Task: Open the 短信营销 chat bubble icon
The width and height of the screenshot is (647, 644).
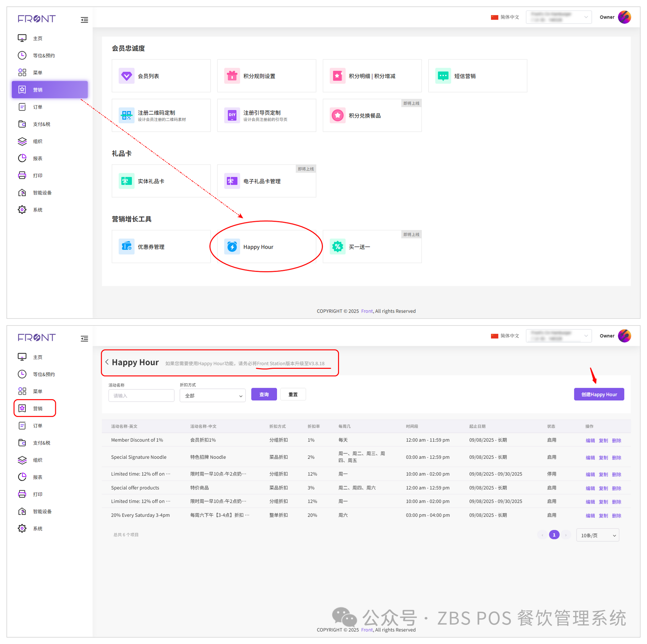Action: [443, 76]
